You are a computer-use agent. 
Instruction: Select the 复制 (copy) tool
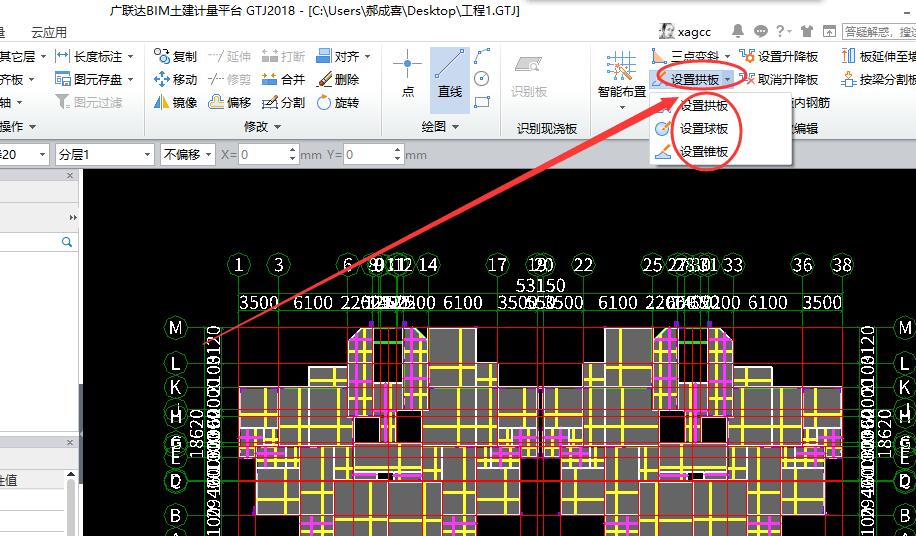[175, 57]
